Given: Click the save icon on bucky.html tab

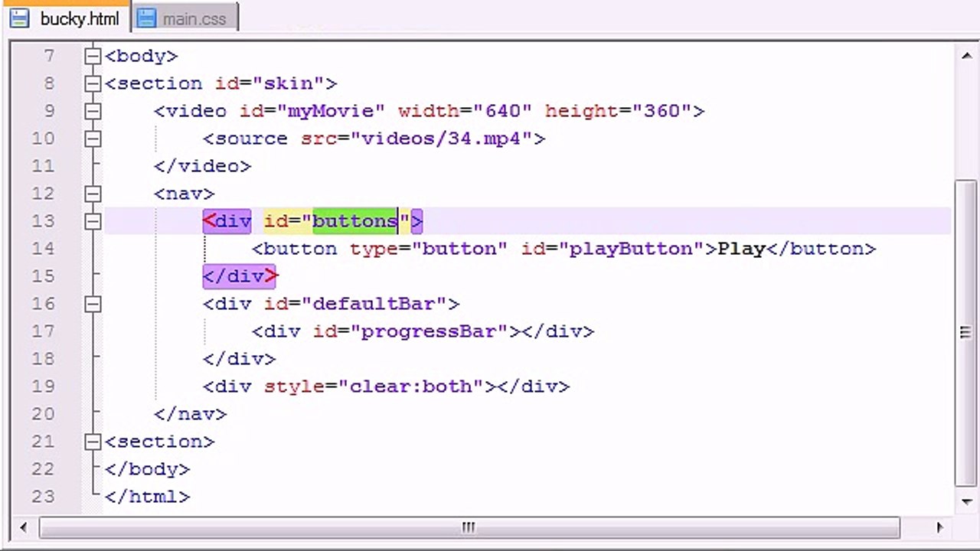Looking at the screenshot, I should click(19, 18).
